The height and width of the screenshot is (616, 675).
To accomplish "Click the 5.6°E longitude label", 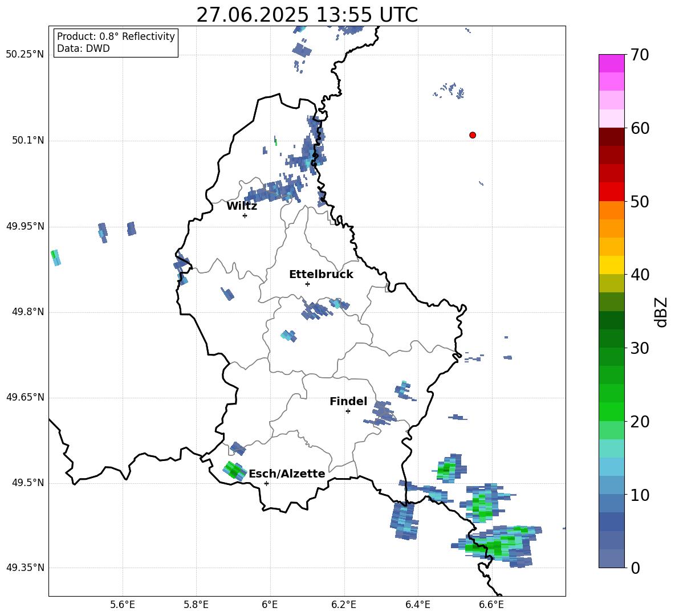I will (122, 605).
